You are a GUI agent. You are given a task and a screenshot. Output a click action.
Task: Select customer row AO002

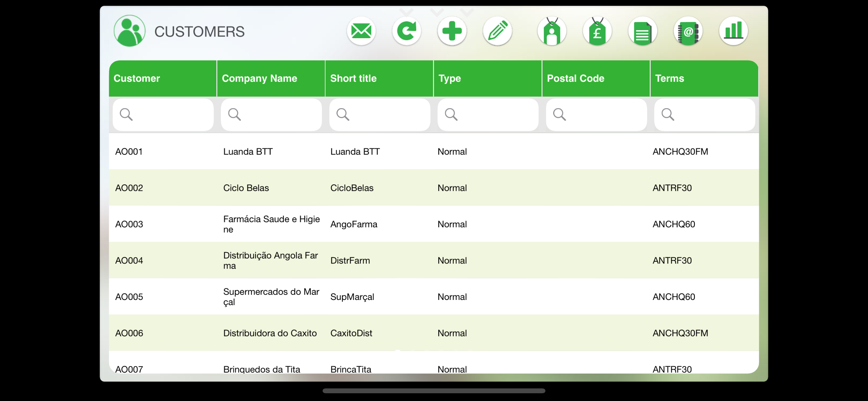[434, 188]
